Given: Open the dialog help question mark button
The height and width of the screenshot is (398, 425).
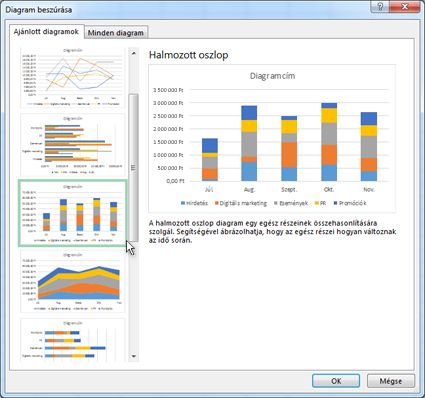Looking at the screenshot, I should tap(381, 7).
